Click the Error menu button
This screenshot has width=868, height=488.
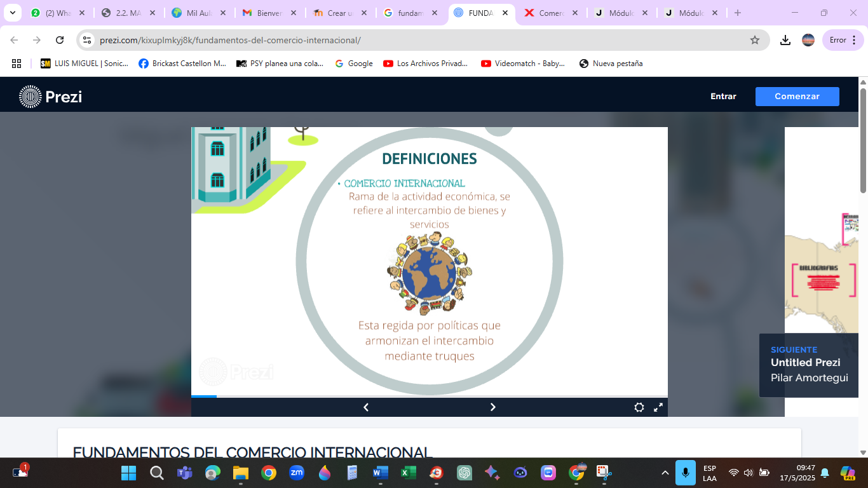[843, 40]
